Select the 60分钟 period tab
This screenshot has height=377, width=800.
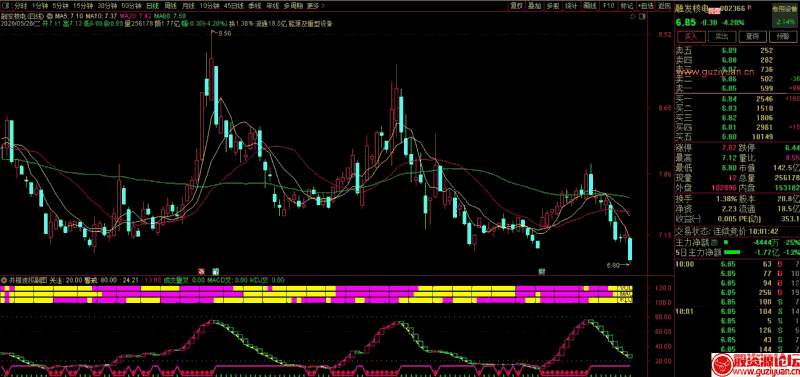[x=132, y=6]
